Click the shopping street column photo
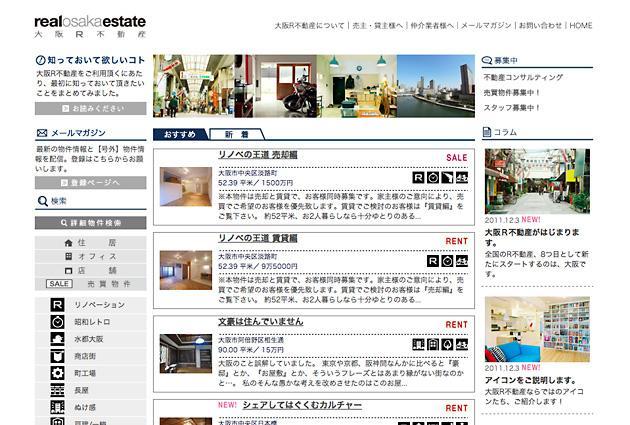Image resolution: width=630 pixels, height=425 pixels. (x=538, y=181)
